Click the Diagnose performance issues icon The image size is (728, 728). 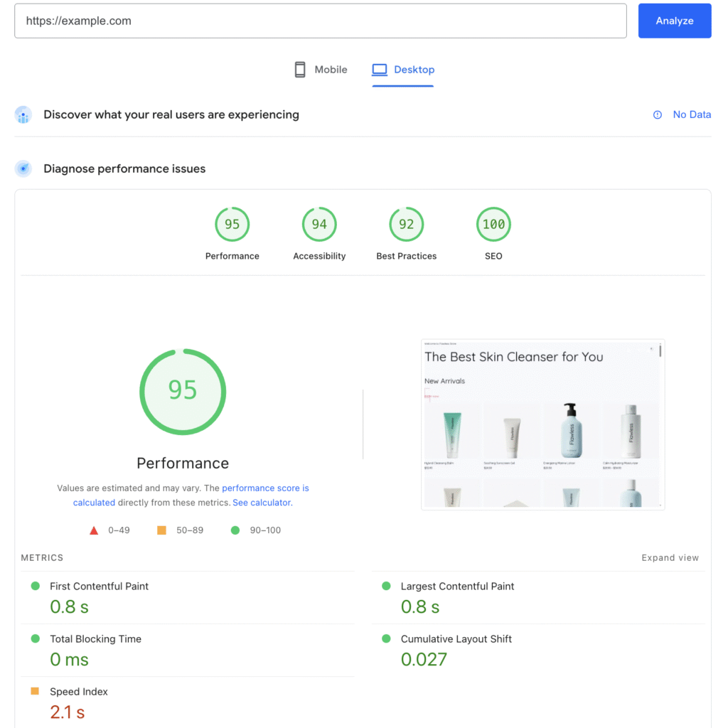[23, 168]
